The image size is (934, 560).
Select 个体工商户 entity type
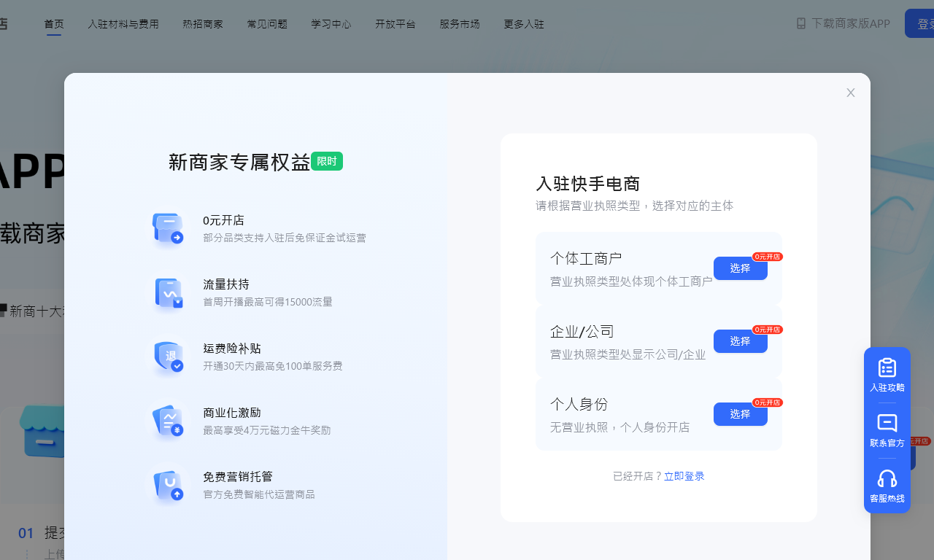[x=741, y=268]
